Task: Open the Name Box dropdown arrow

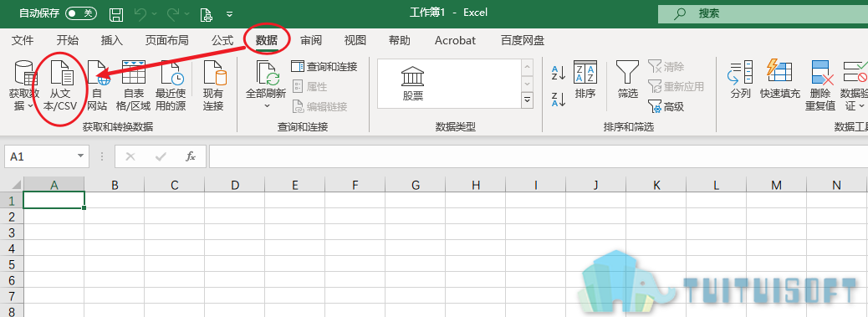Action: tap(81, 156)
